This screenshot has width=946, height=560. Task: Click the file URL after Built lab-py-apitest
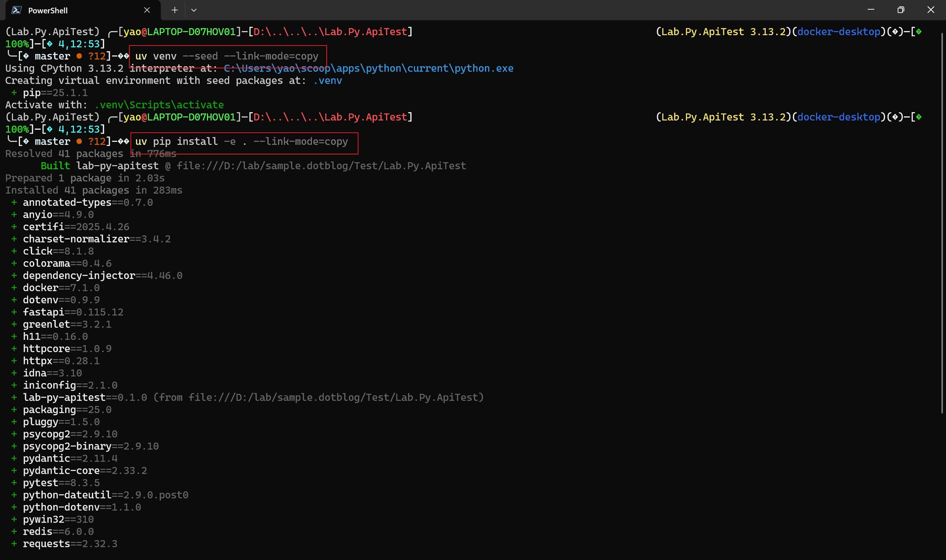pyautogui.click(x=321, y=166)
